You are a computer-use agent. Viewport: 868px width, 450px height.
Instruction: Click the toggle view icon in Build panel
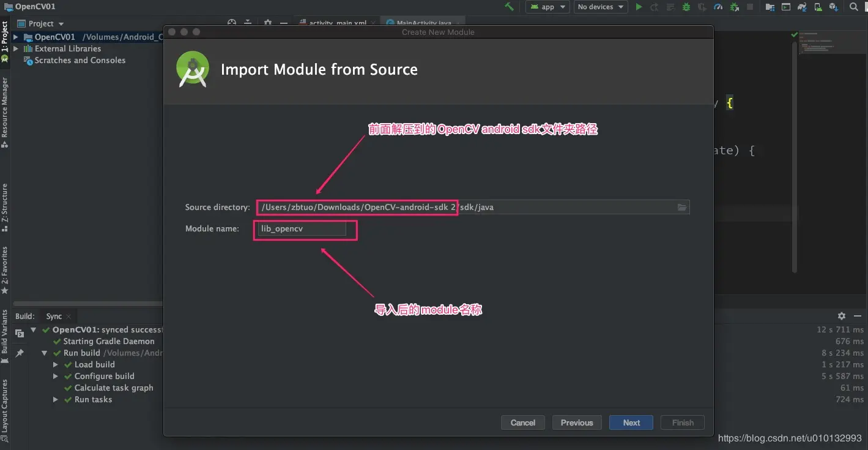click(20, 333)
